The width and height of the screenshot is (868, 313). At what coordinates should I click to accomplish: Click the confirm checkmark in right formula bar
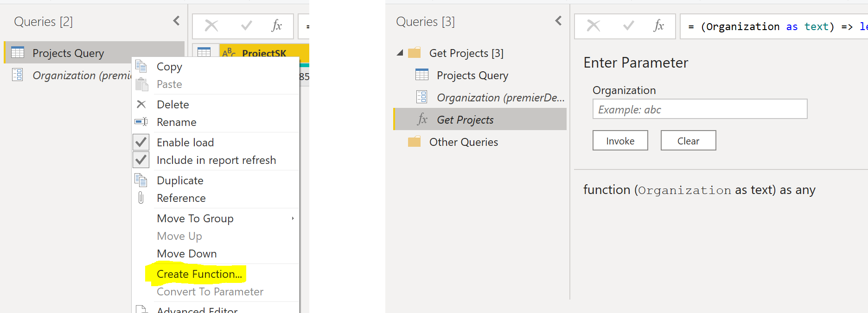[628, 26]
